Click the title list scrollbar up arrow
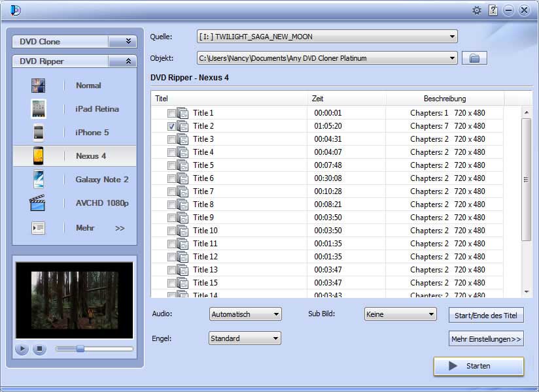 (527, 112)
